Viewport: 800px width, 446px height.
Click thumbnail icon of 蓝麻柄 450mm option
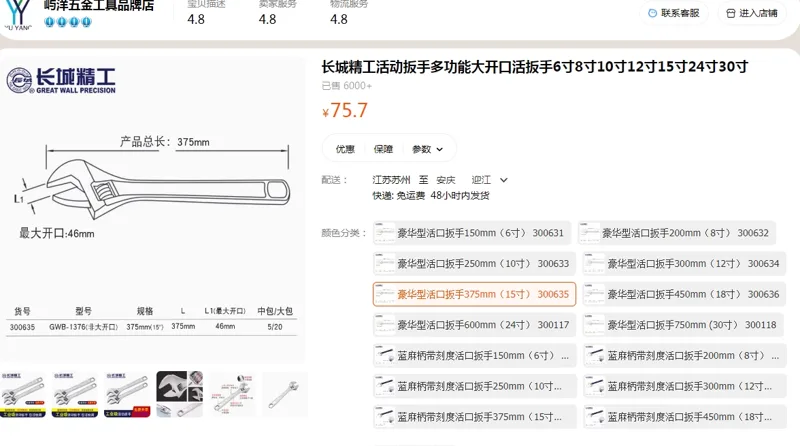[x=595, y=417]
